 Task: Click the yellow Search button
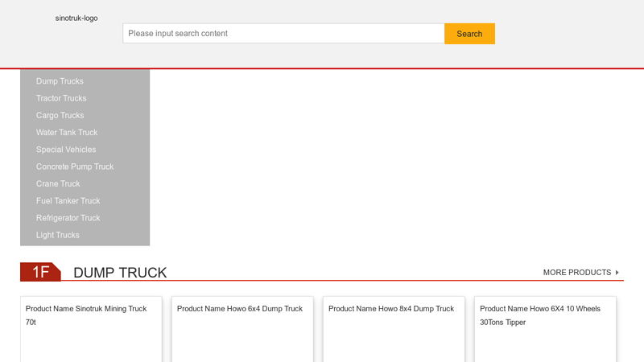[x=469, y=34]
